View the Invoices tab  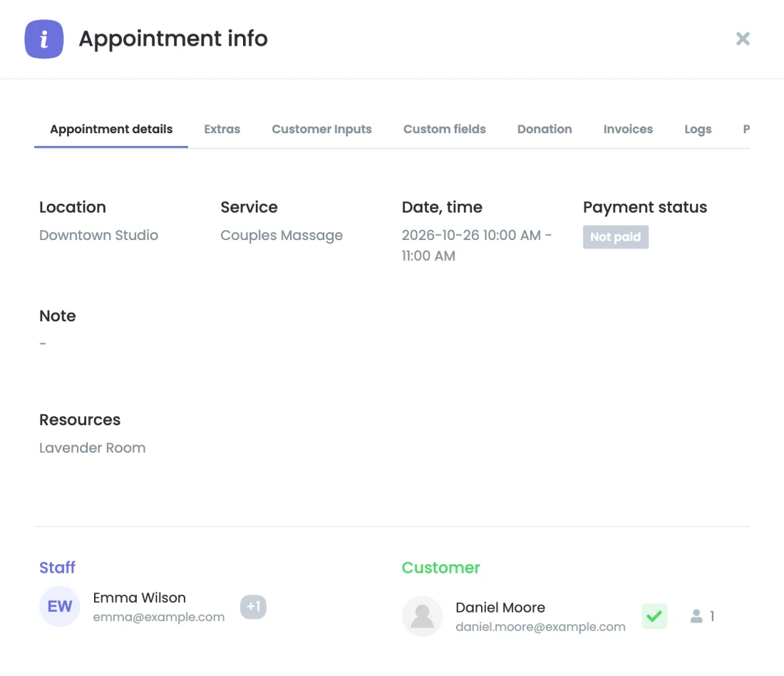[x=628, y=129]
